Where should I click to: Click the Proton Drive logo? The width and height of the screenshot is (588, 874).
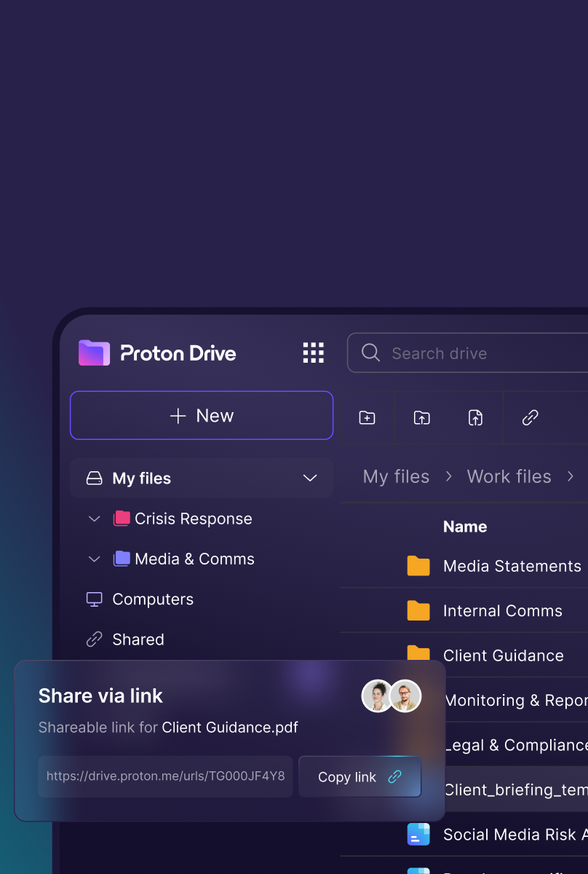[x=157, y=353]
